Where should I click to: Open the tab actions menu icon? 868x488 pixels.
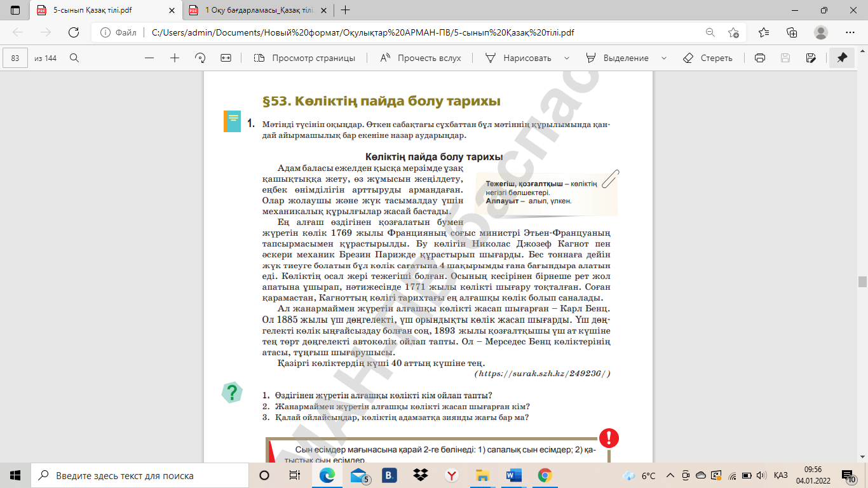tap(15, 10)
